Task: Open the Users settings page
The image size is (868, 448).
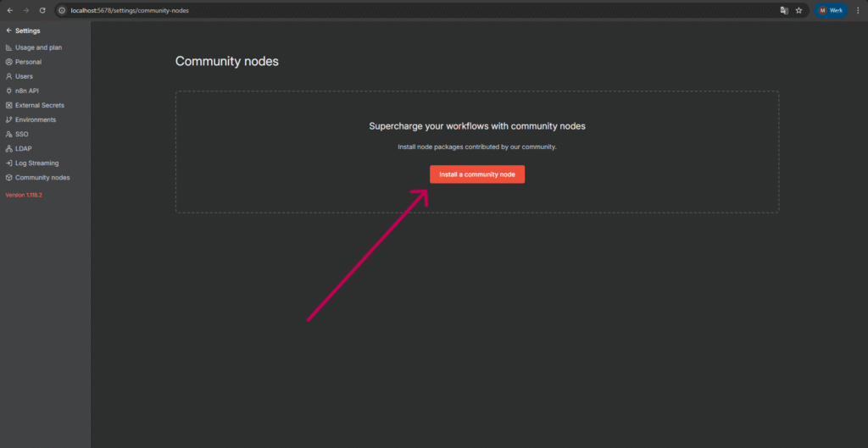Action: coord(24,76)
